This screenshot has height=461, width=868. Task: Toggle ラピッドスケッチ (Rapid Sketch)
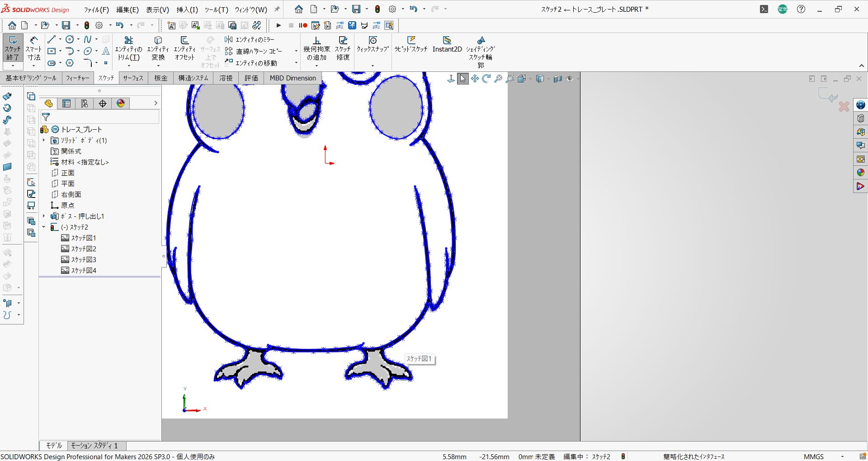point(410,45)
